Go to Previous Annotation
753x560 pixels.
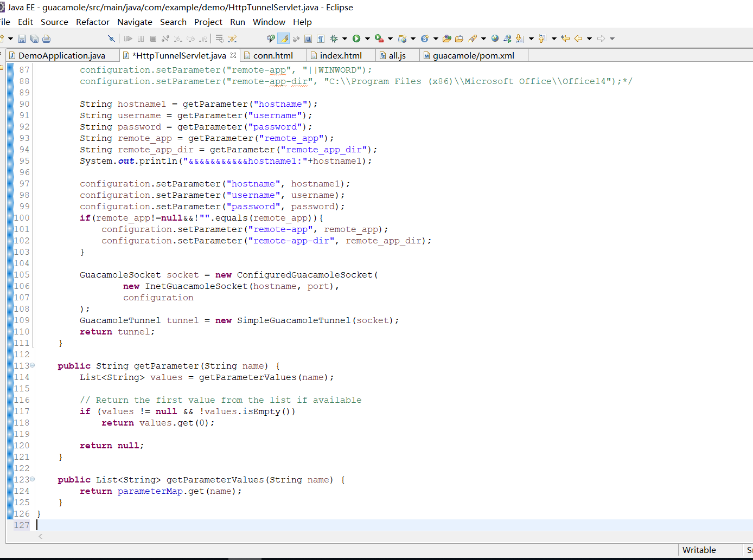(x=542, y=38)
